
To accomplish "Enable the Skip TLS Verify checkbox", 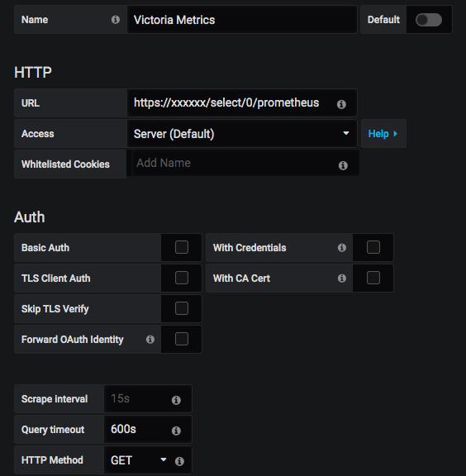I will pos(182,308).
